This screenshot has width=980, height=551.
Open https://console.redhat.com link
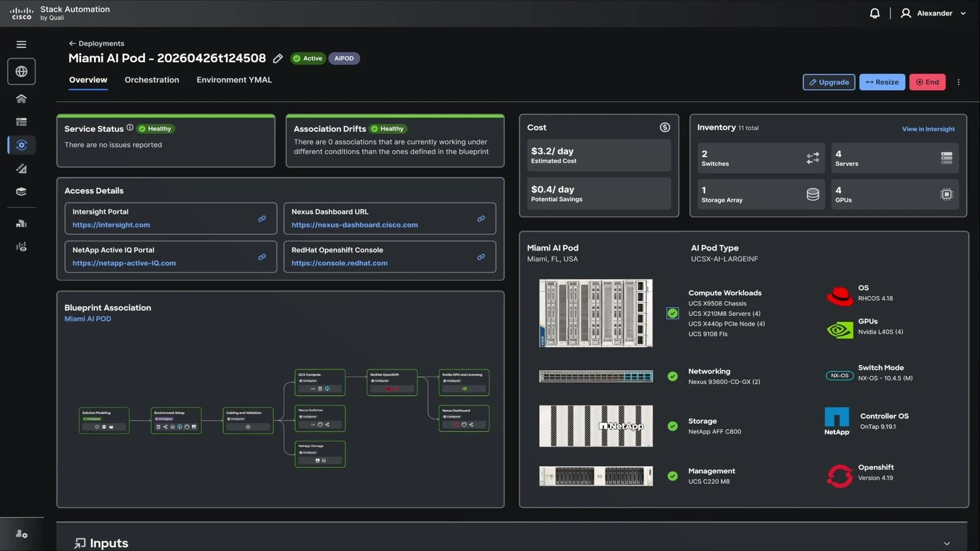[x=340, y=263]
